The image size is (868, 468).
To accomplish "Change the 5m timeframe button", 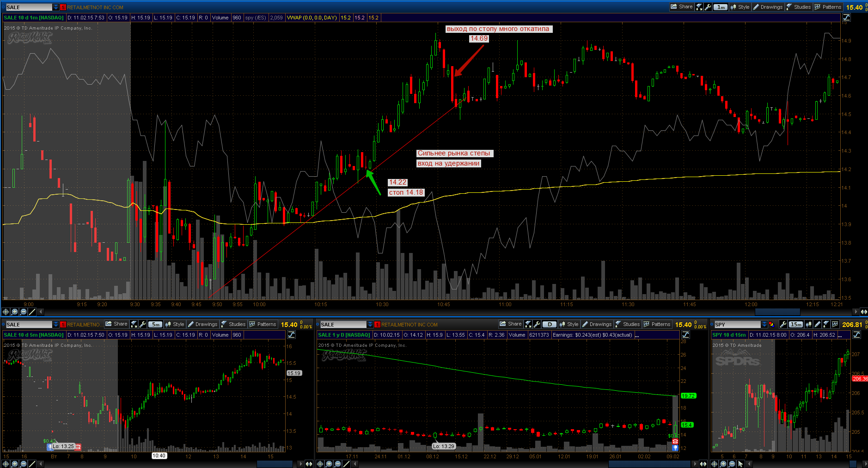I will coord(156,324).
